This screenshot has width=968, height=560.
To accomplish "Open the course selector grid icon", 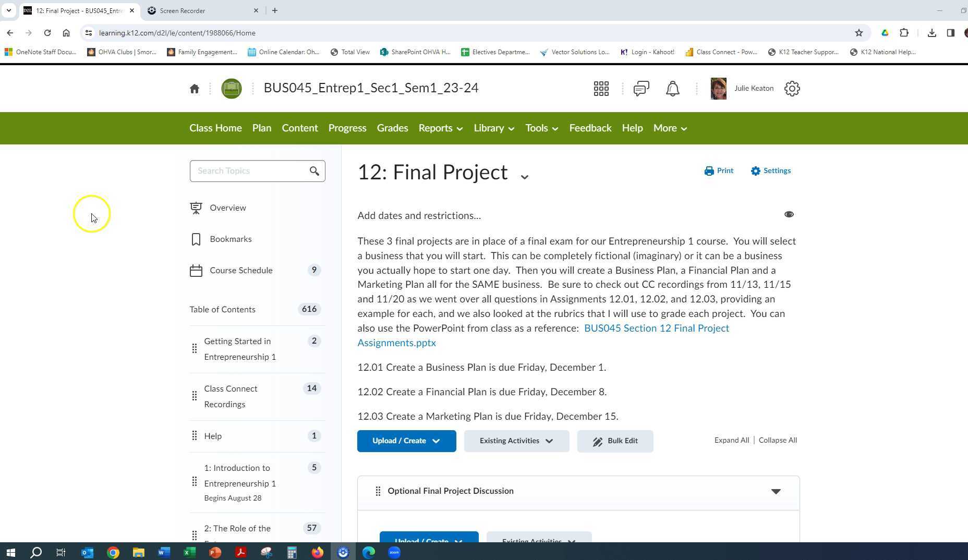I will (x=601, y=88).
